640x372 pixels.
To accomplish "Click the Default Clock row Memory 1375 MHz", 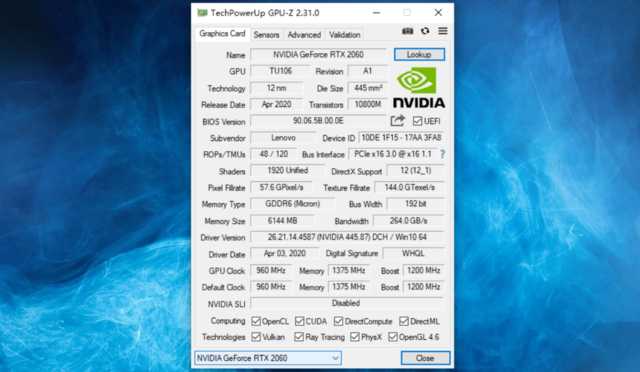I will [348, 287].
